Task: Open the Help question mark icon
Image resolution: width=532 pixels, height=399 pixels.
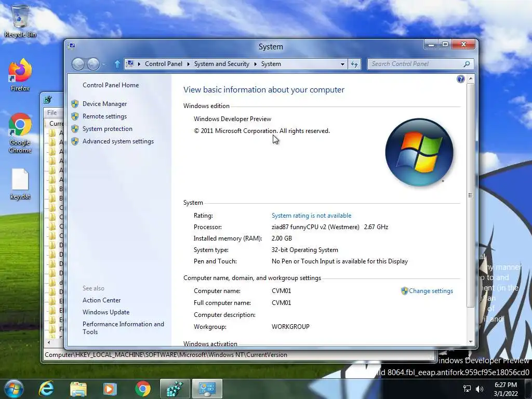Action: click(x=460, y=79)
